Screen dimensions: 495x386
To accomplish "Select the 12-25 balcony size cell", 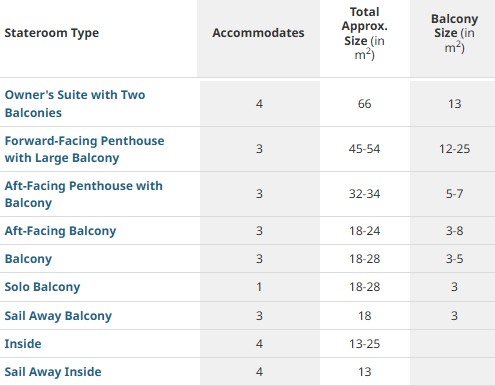I will pyautogui.click(x=454, y=149).
